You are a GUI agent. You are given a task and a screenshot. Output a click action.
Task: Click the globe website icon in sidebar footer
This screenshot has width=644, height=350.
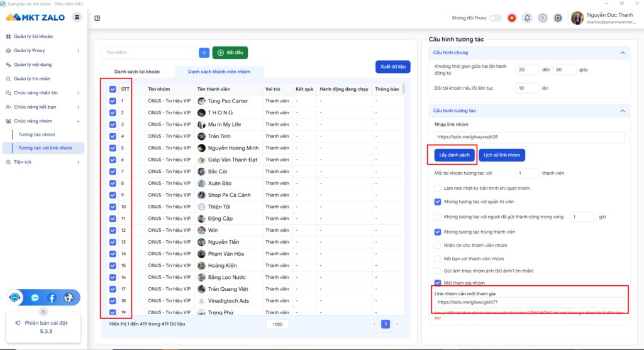(x=69, y=298)
